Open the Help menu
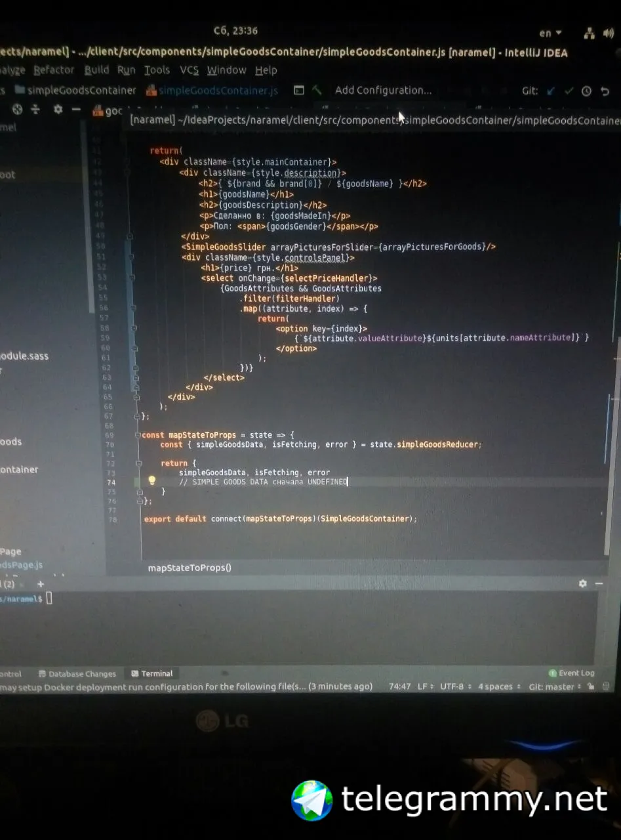 pos(266,70)
